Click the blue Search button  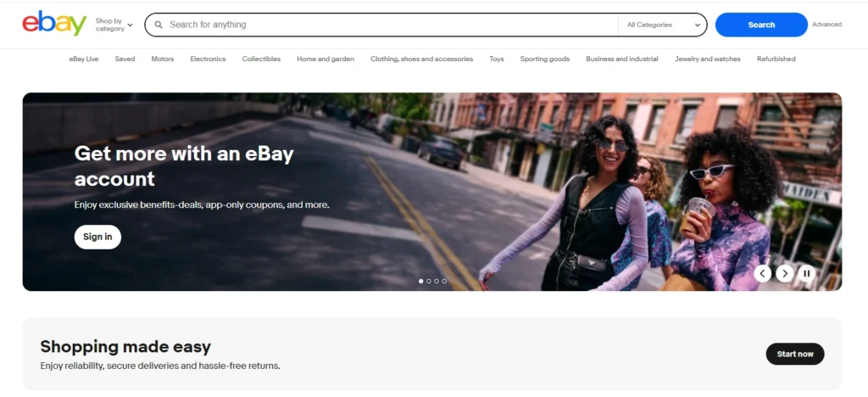coord(761,25)
